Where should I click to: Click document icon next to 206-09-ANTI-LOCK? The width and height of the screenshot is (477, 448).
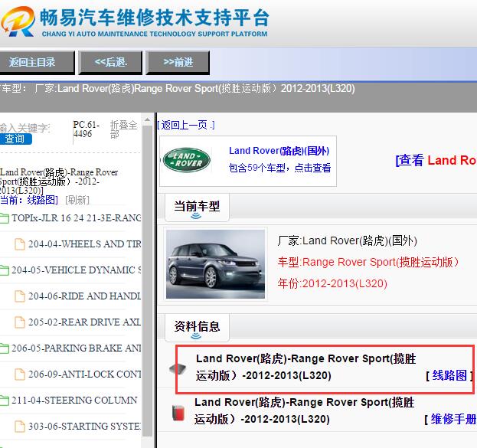pos(20,374)
